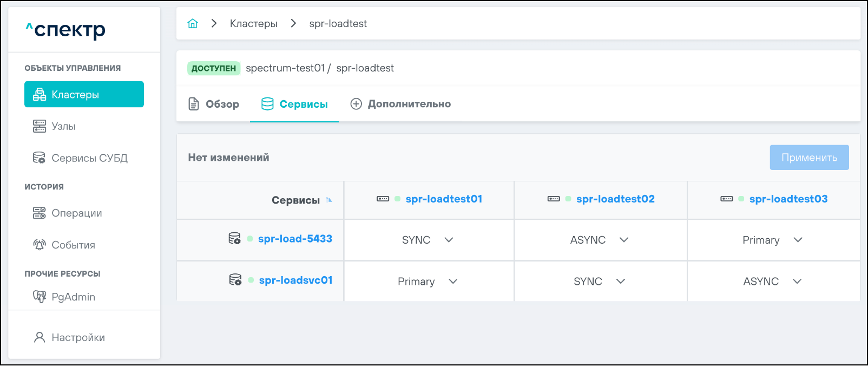Go to Кластеры in the breadcrumb
This screenshot has width=868, height=366.
coord(253,23)
